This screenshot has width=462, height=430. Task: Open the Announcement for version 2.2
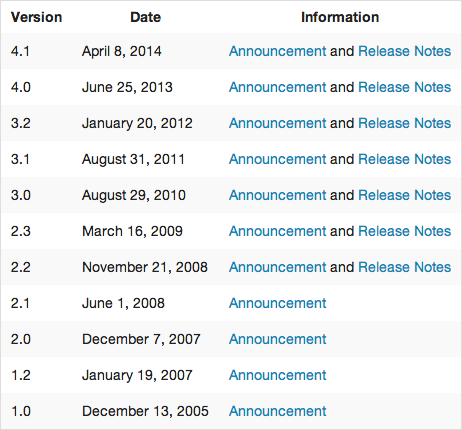[x=277, y=267]
